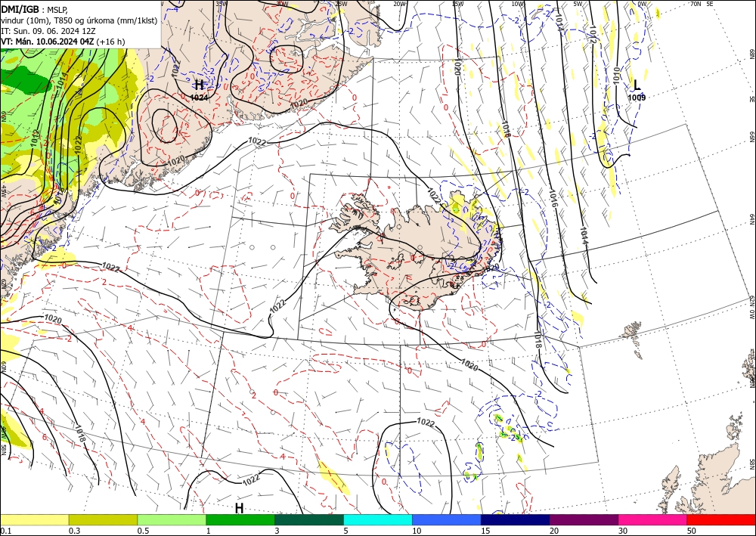
Task: Select the red 50+ legend swatch
Action: coord(721,519)
